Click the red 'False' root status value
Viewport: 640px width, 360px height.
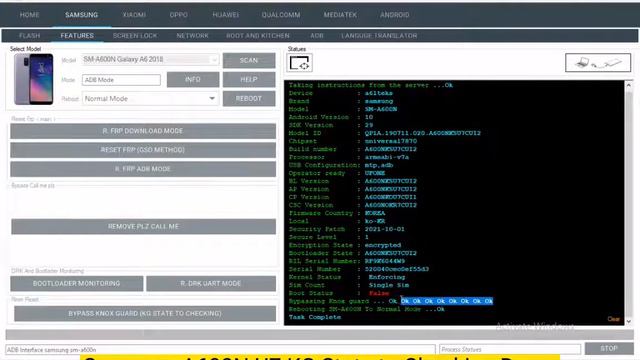(x=379, y=293)
